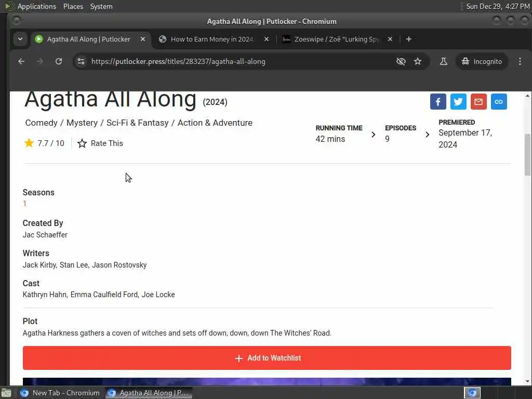The height and width of the screenshot is (399, 532).
Task: Click the Incognito indicator button
Action: (x=482, y=61)
